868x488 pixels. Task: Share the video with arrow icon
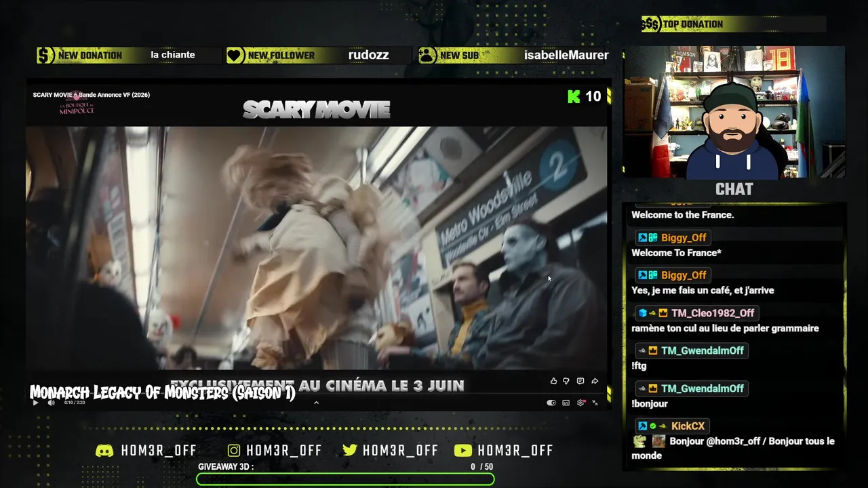[x=595, y=382]
